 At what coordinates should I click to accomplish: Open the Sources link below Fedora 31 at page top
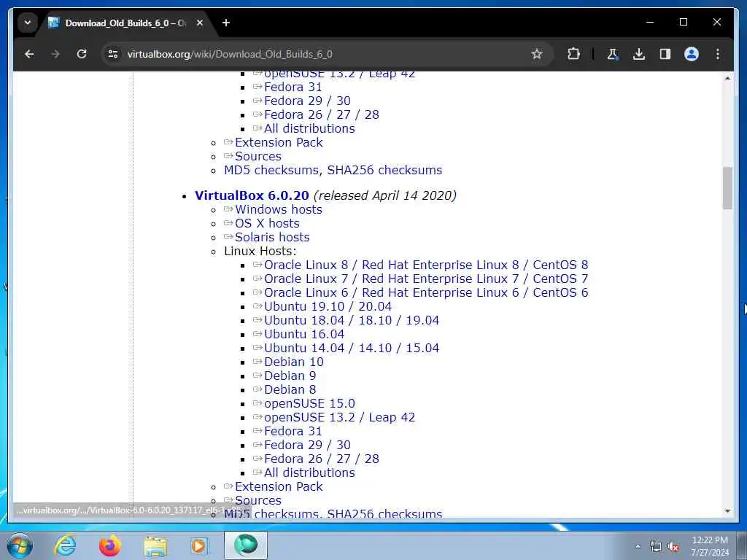(258, 156)
